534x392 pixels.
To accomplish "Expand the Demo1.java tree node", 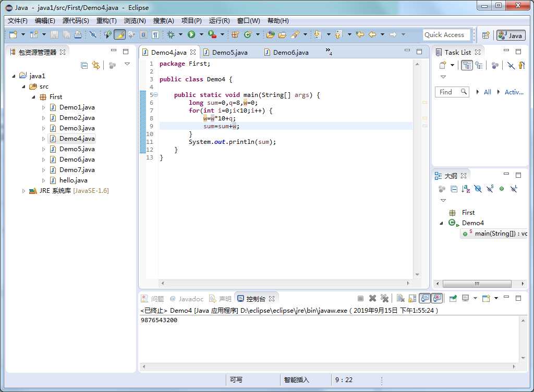I will (43, 107).
